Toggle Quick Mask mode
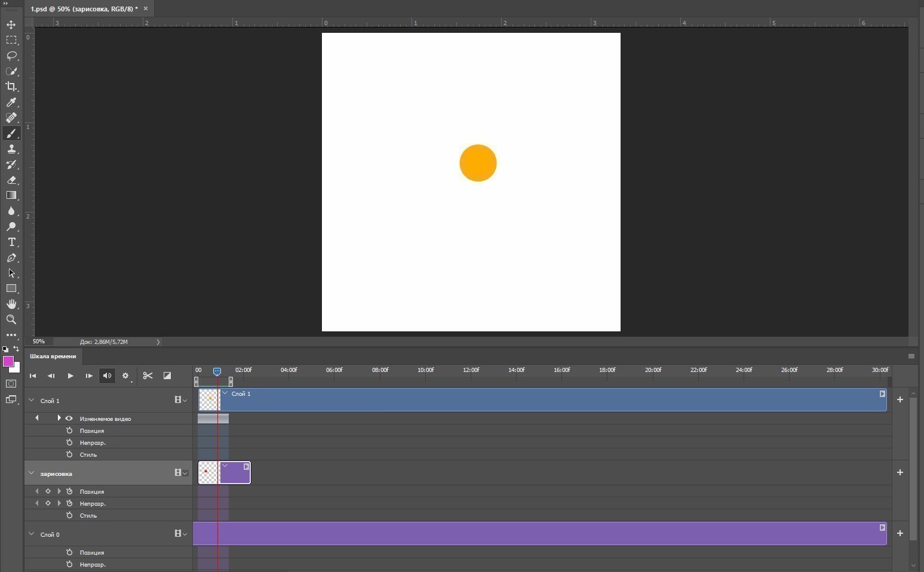Screen dimensions: 924x572 pos(11,383)
